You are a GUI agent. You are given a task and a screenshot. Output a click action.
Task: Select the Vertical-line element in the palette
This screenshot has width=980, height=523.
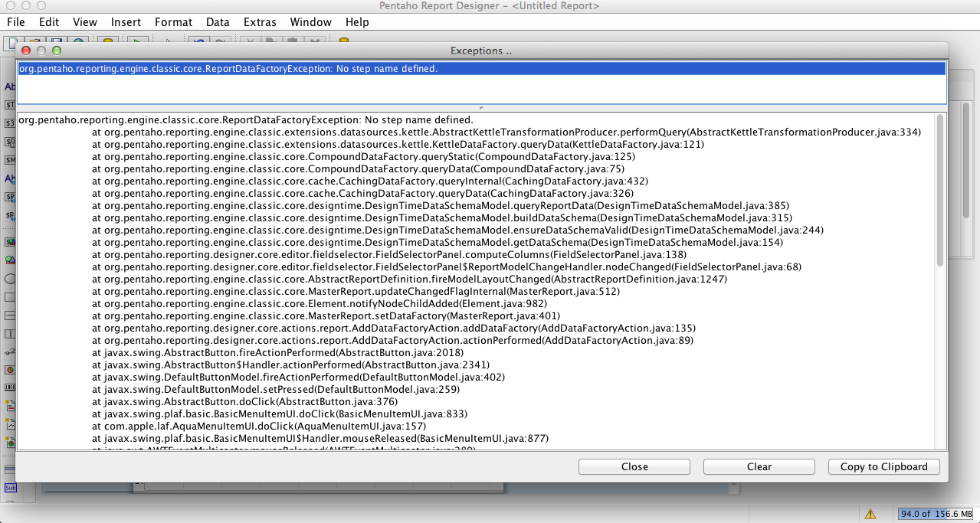coord(10,334)
